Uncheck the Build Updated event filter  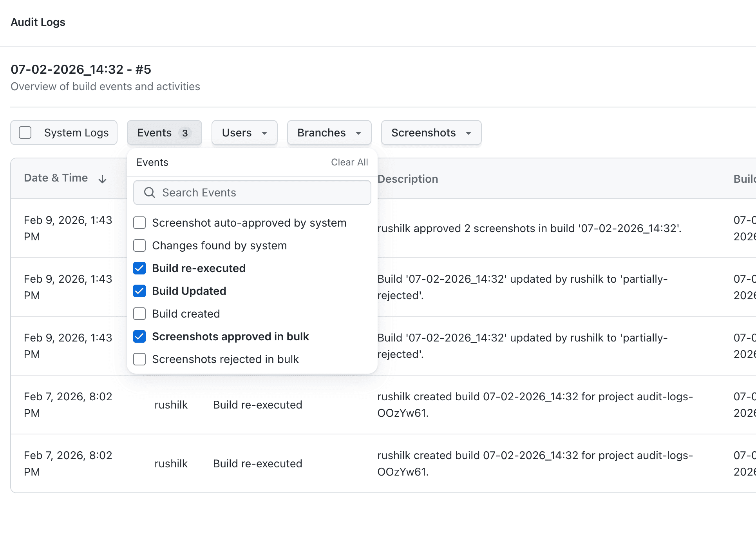pos(139,291)
